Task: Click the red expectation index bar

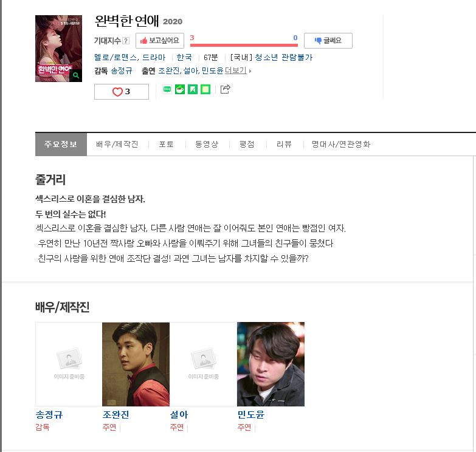Action: pos(244,45)
